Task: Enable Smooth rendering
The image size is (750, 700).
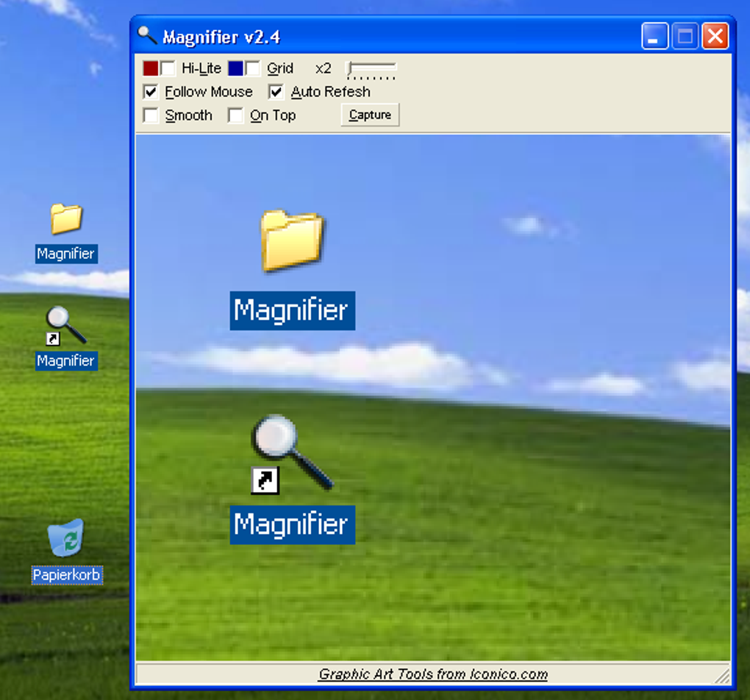Action: click(151, 115)
